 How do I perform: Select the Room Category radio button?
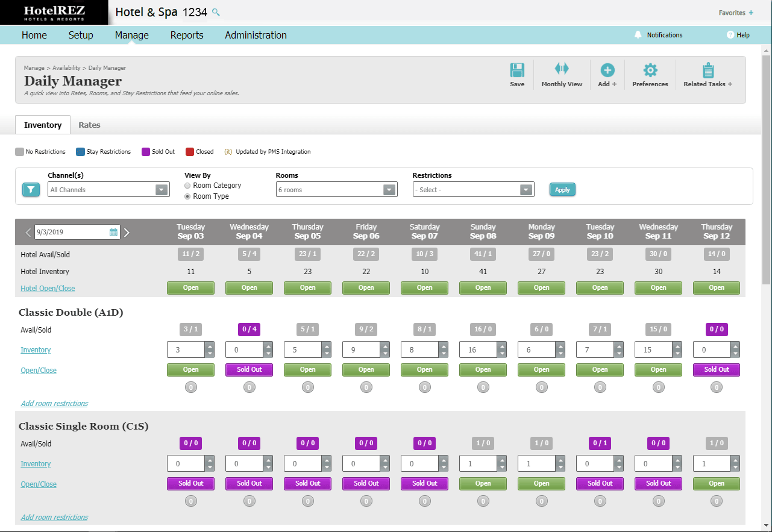pyautogui.click(x=187, y=186)
